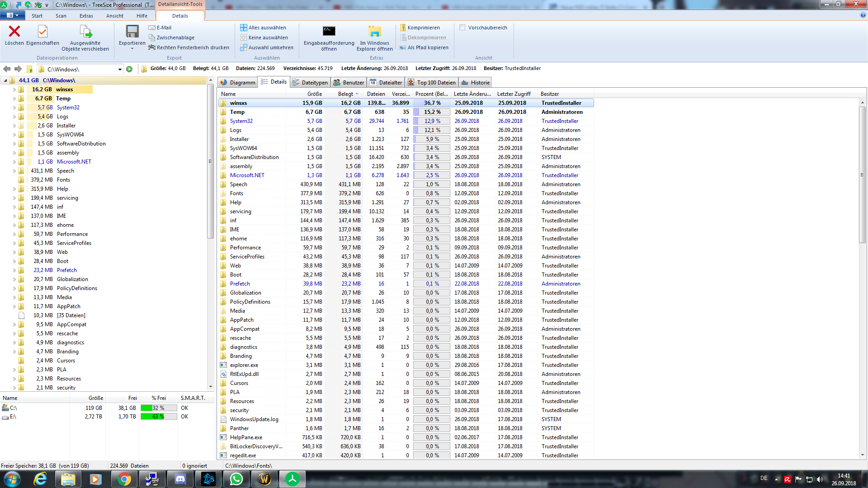868x488 pixels.
Task: Expand the winsxs folder in tree
Action: pos(14,89)
